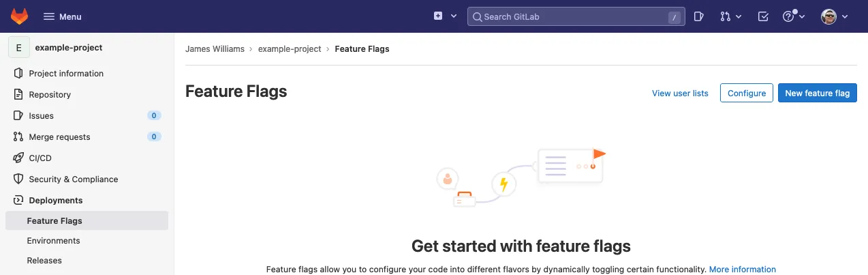Click the Security & Compliance shield icon
Viewport: 868px width, 275px height.
pos(18,179)
